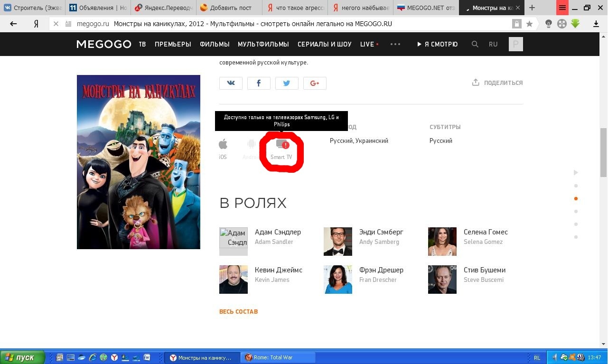Open Кевин Джеймс actor page
The height and width of the screenshot is (364, 608).
[x=279, y=270]
